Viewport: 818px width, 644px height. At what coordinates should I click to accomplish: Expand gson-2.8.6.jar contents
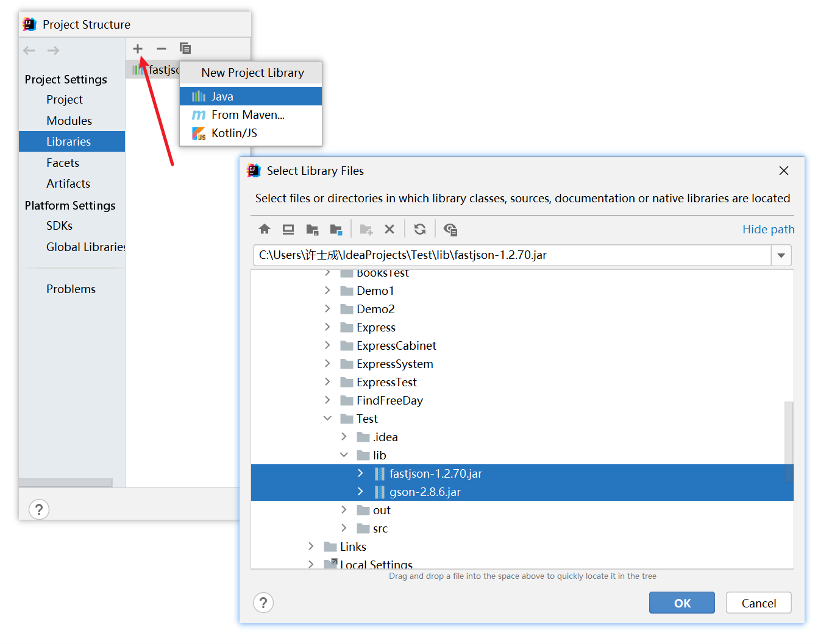360,492
